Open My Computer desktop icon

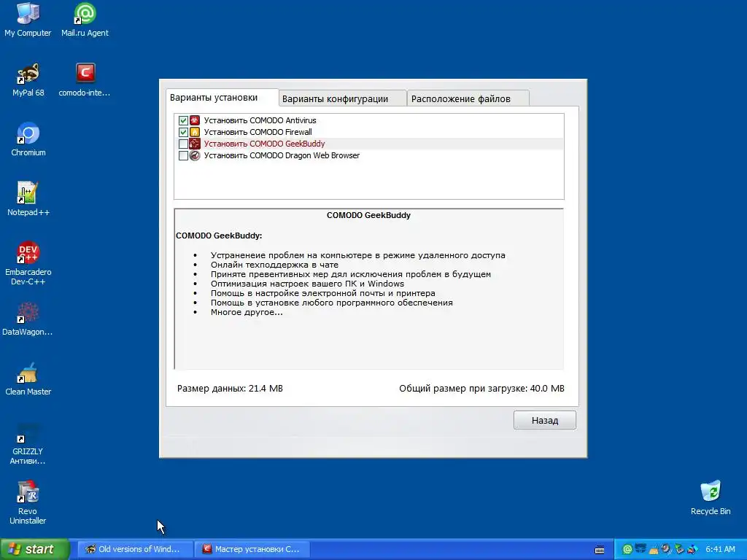pyautogui.click(x=28, y=20)
